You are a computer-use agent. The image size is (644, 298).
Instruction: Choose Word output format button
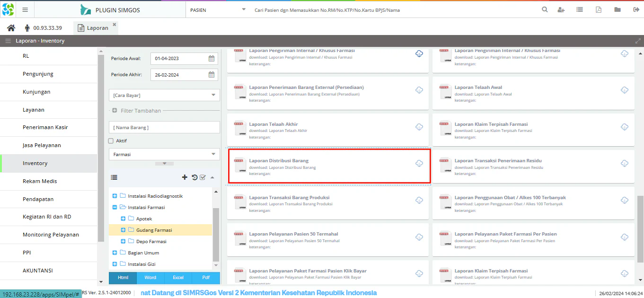pos(150,278)
